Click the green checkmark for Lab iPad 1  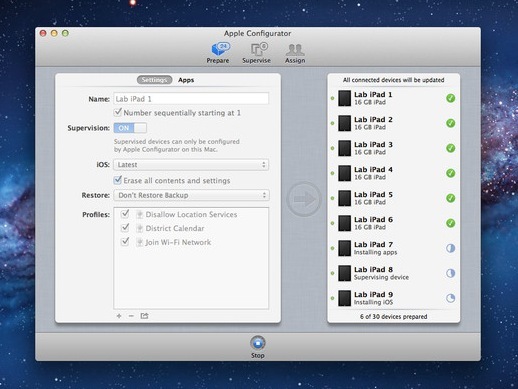(451, 98)
